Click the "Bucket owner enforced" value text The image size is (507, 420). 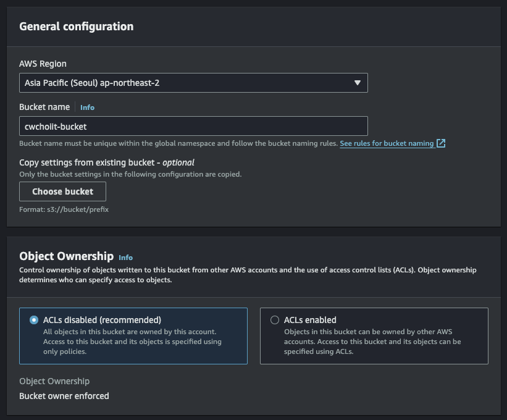point(64,396)
